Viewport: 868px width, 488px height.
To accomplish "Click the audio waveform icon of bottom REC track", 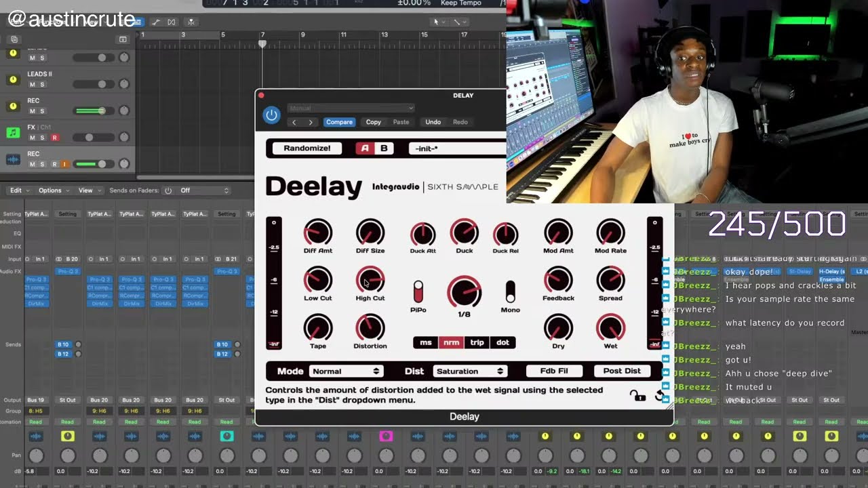I will coord(12,159).
